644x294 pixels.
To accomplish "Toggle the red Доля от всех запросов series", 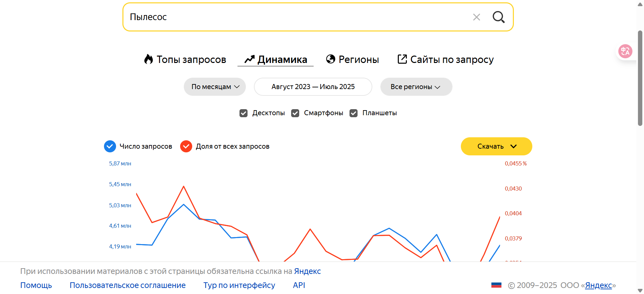I will point(186,146).
